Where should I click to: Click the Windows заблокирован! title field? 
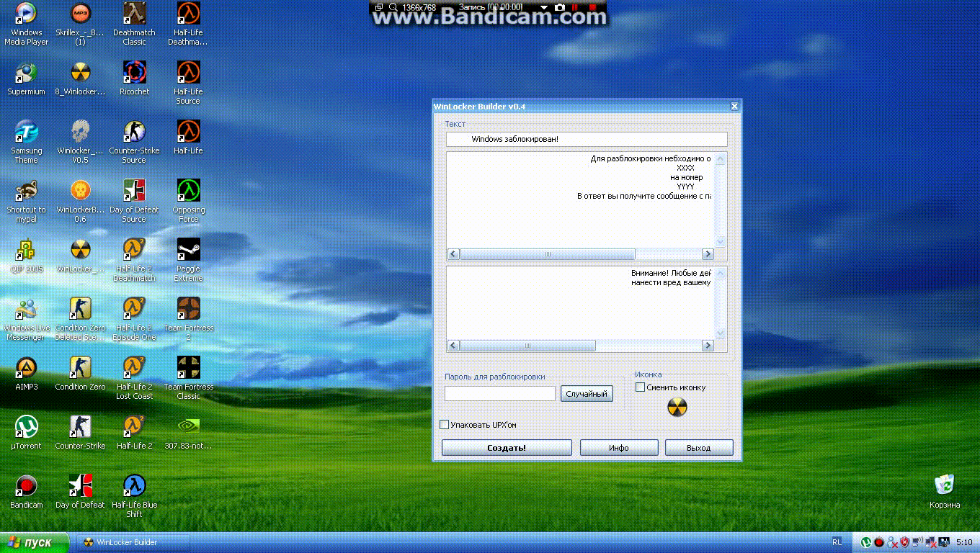click(x=587, y=139)
